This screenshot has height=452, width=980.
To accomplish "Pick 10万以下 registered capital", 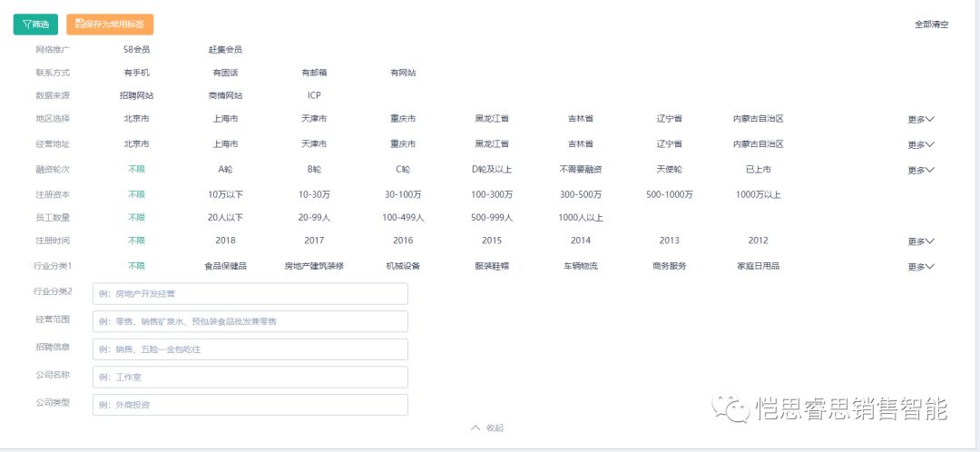I will pos(226,194).
